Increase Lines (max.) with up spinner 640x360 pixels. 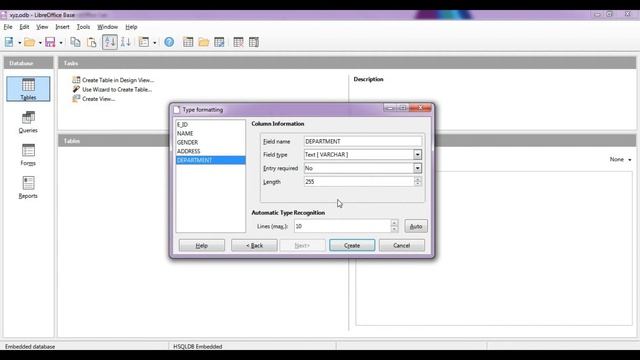pyautogui.click(x=394, y=223)
